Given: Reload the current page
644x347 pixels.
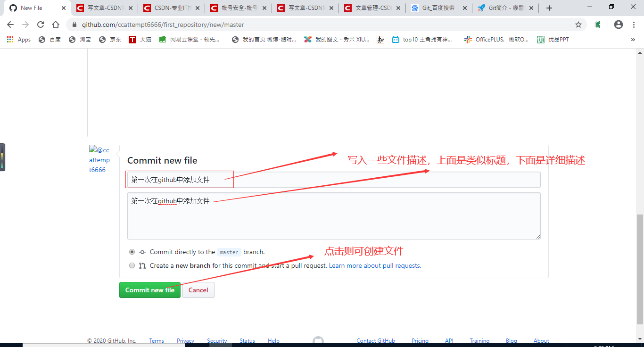Looking at the screenshot, I should pyautogui.click(x=41, y=25).
